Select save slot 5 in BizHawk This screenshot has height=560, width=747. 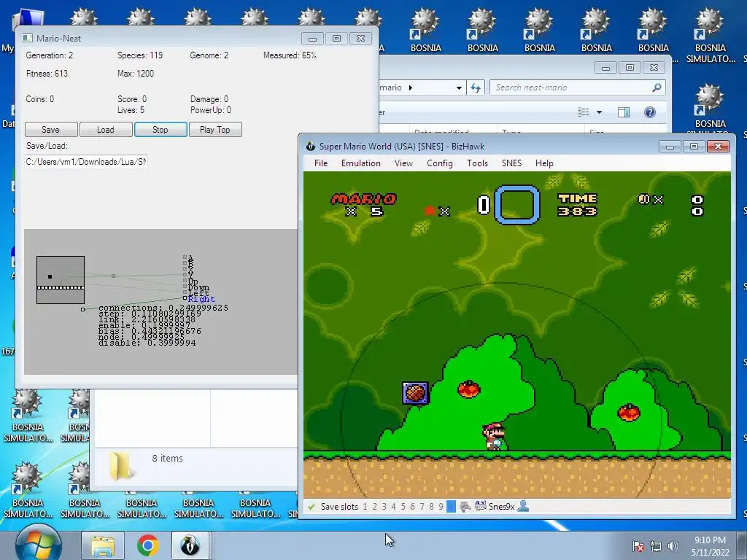403,507
